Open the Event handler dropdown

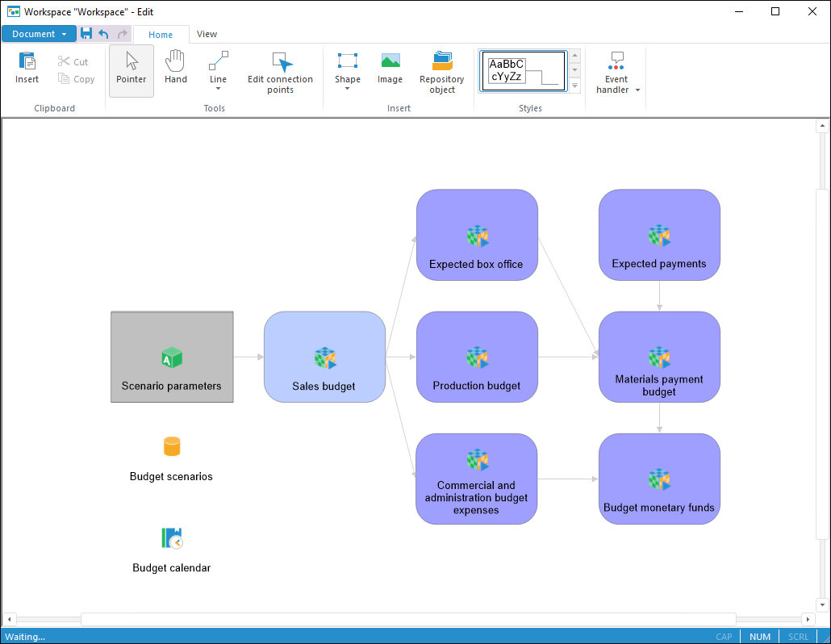pyautogui.click(x=637, y=90)
